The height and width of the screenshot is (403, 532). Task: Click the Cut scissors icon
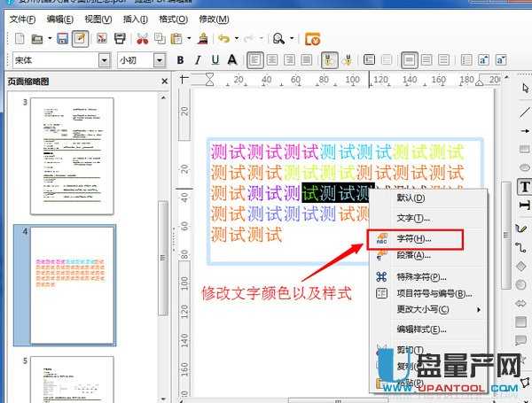(x=142, y=39)
